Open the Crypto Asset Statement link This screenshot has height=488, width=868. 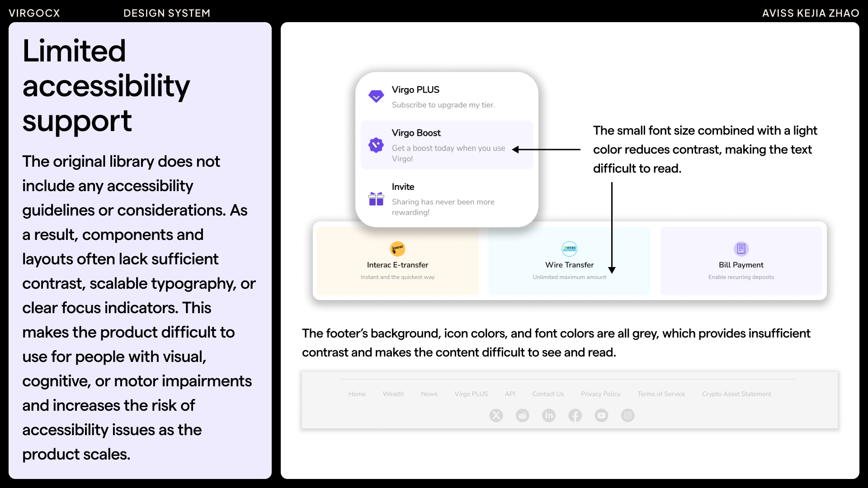click(736, 394)
